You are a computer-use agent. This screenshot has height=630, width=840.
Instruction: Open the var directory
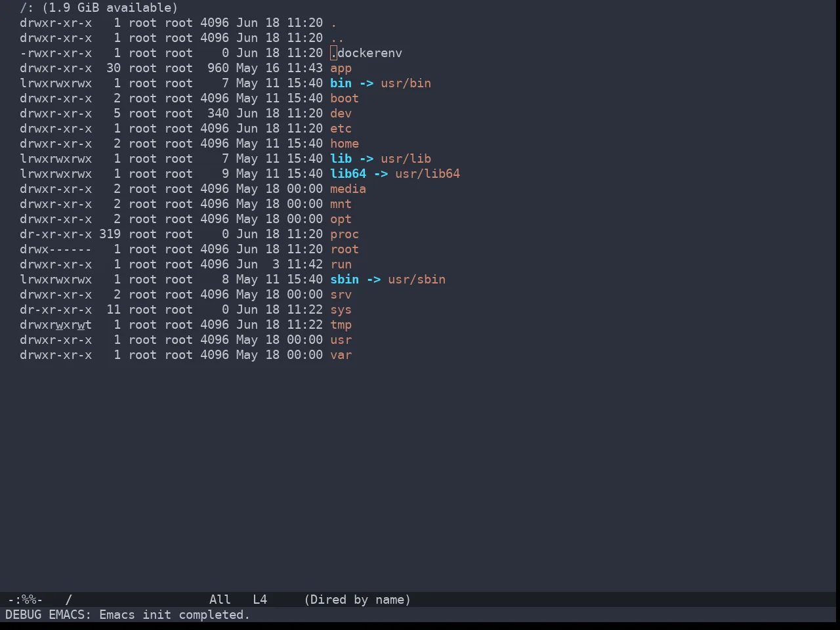pyautogui.click(x=341, y=355)
